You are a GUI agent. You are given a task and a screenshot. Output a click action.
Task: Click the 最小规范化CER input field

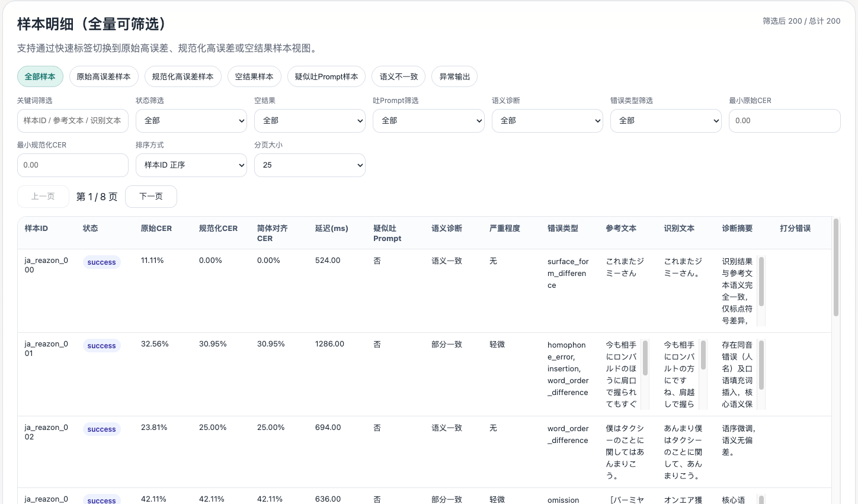pyautogui.click(x=73, y=165)
